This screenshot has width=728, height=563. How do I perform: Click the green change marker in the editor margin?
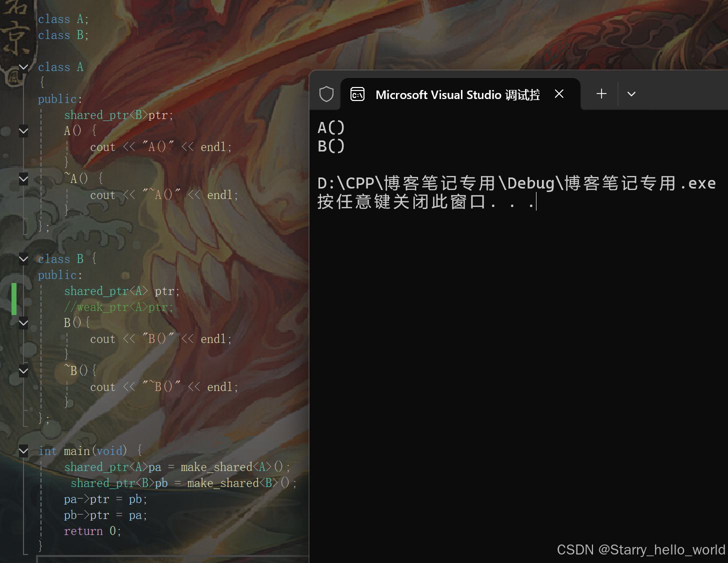click(14, 299)
